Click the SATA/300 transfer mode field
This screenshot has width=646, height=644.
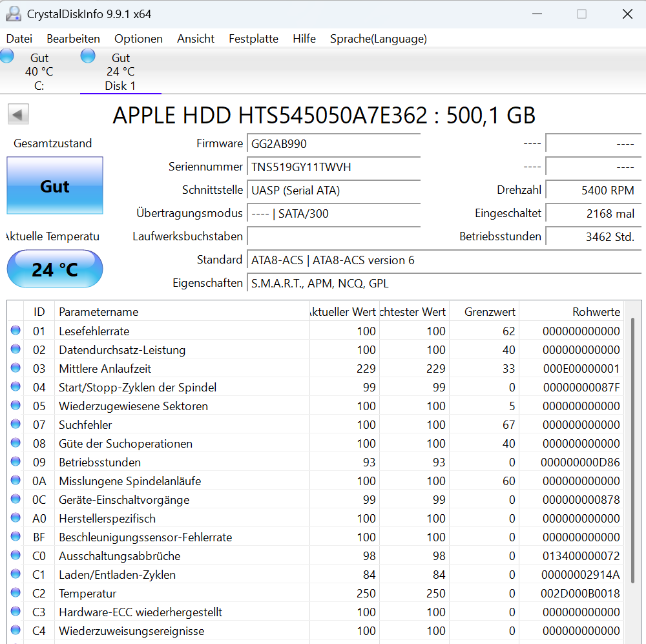pos(334,213)
